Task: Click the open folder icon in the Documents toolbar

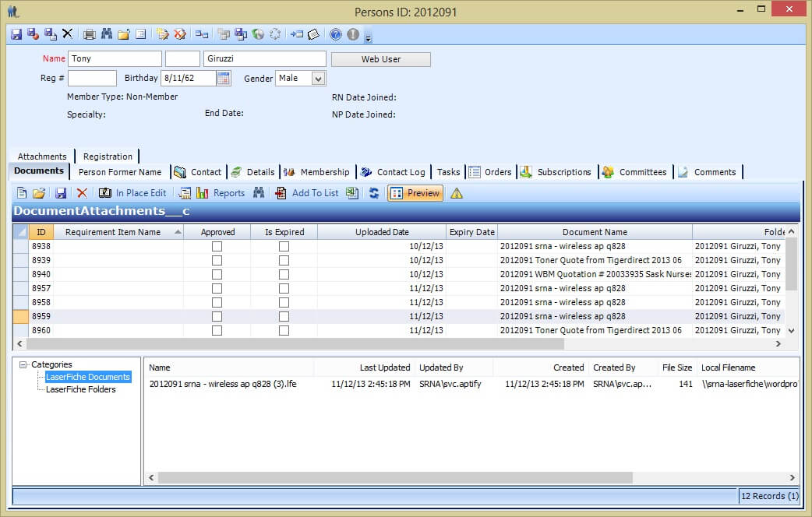Action: point(39,193)
